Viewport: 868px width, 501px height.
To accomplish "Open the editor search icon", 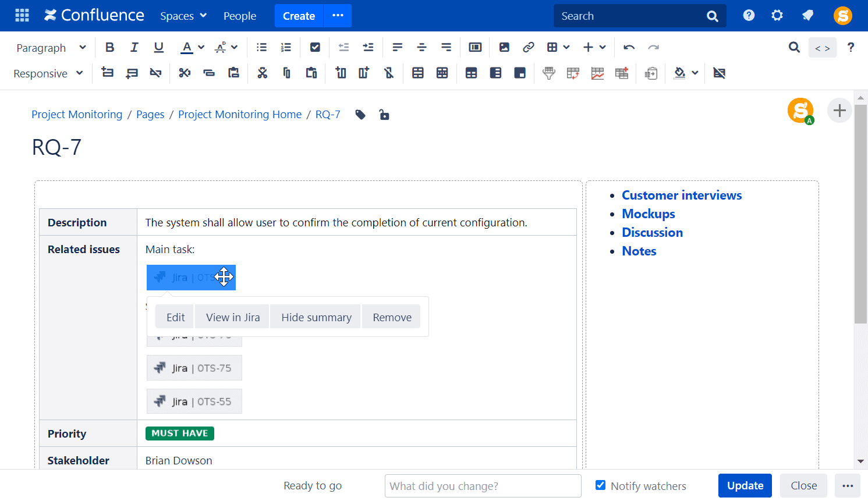I will tap(794, 47).
